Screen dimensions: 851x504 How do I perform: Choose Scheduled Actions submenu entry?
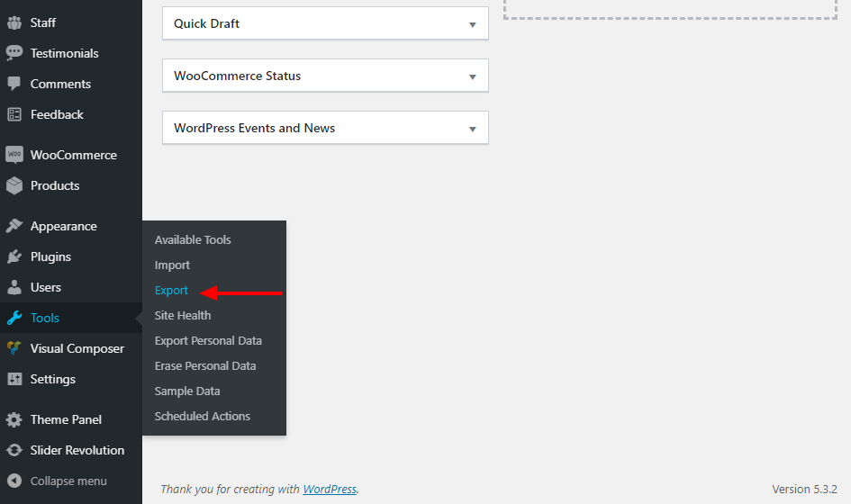coord(202,416)
